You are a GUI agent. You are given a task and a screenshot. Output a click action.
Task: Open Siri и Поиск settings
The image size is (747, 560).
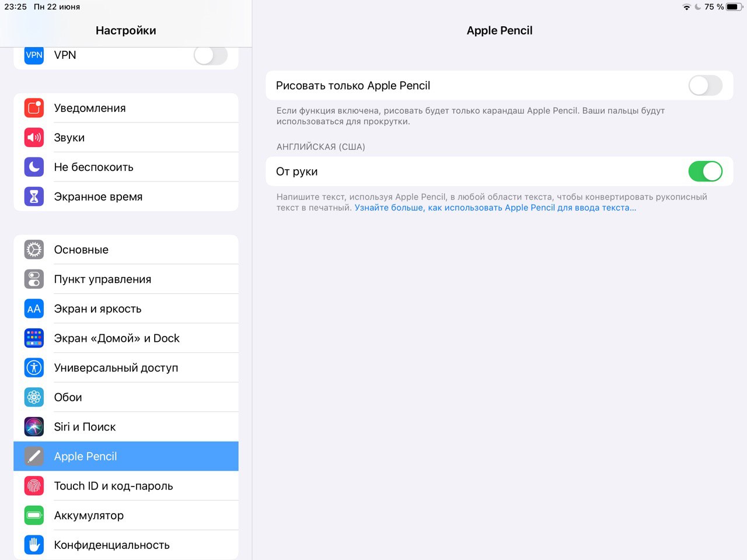(126, 427)
